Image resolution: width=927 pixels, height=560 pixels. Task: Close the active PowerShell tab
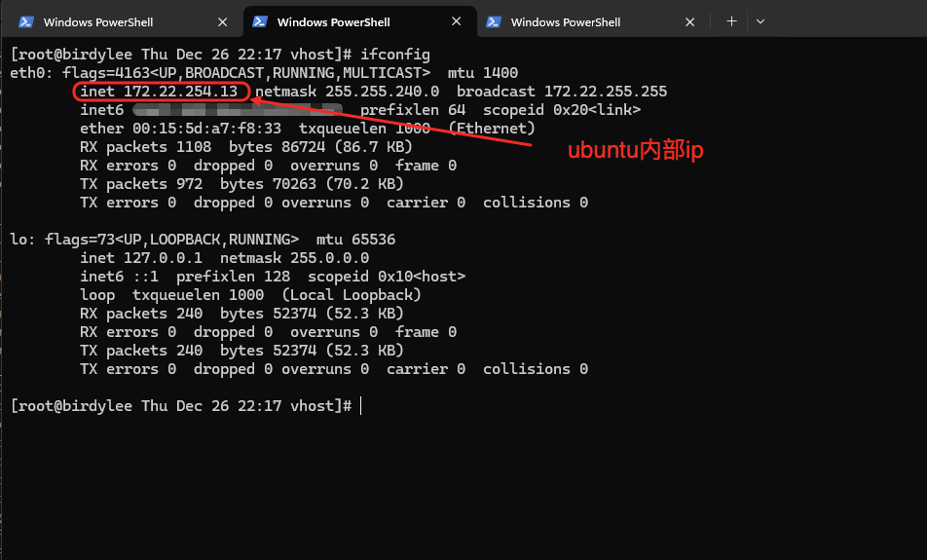[x=456, y=21]
